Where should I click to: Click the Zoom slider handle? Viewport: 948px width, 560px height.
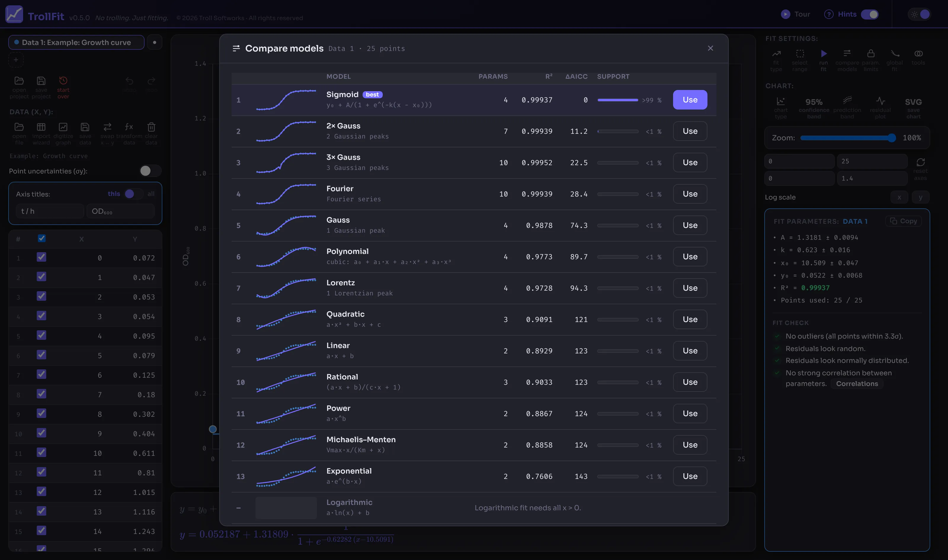(891, 138)
